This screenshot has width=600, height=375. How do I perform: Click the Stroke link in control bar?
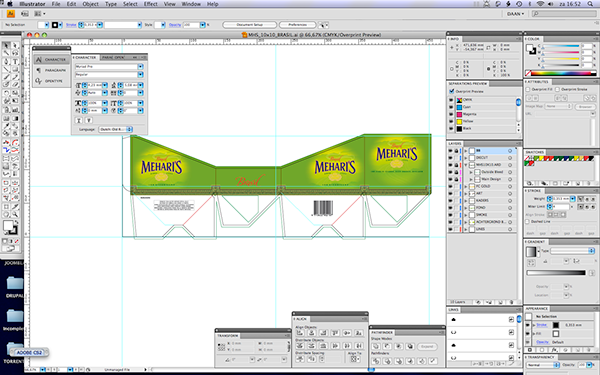coord(71,24)
